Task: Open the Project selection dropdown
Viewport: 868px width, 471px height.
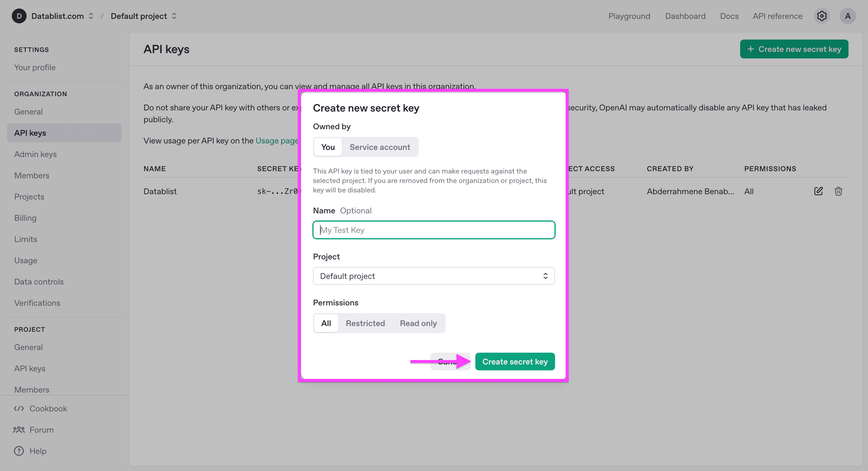Action: click(x=434, y=276)
